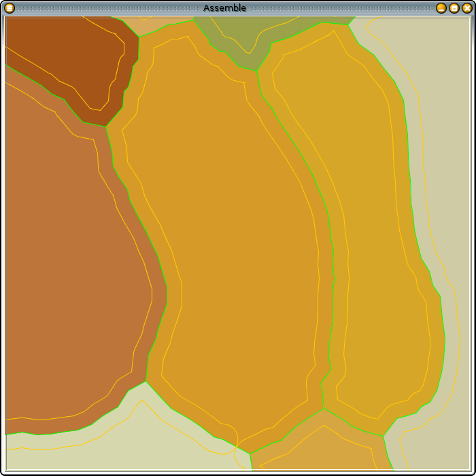This screenshot has width=476, height=476.
Task: Maximize the Assemble window
Action: point(454,8)
